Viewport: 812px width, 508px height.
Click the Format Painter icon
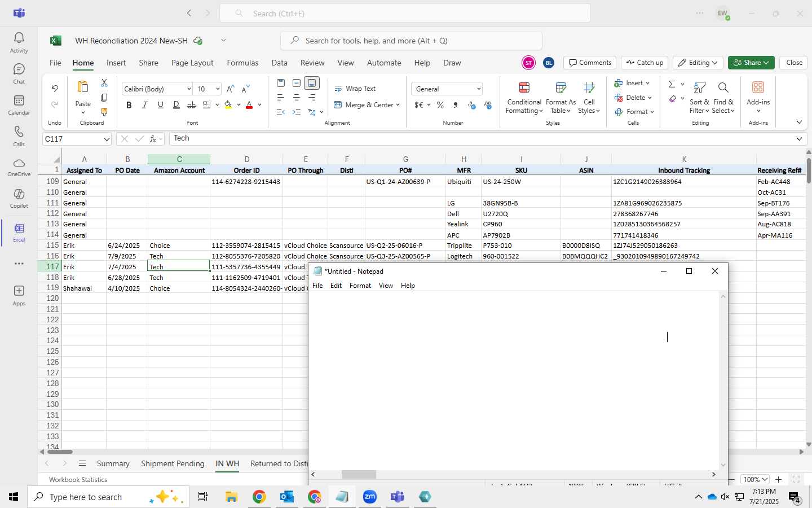(x=104, y=112)
